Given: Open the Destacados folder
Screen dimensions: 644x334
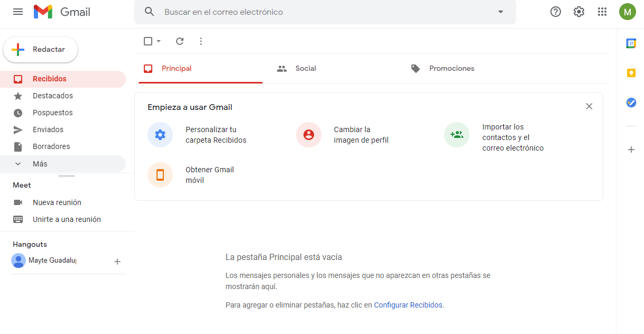Looking at the screenshot, I should [x=63, y=96].
